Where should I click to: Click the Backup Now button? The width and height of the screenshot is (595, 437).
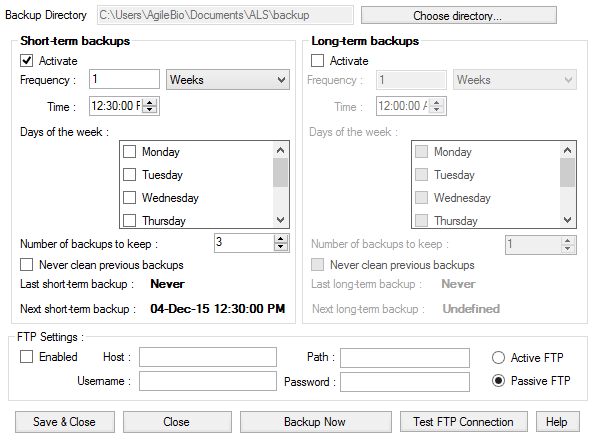(316, 422)
